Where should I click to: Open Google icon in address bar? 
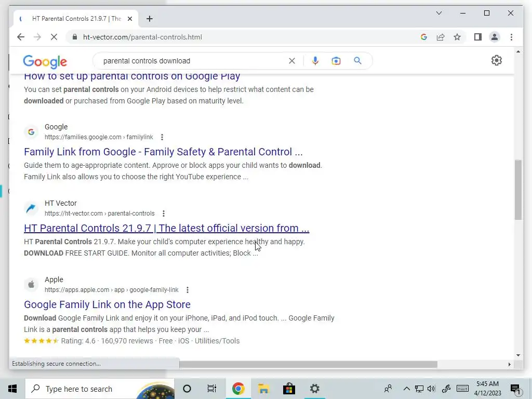click(x=424, y=37)
